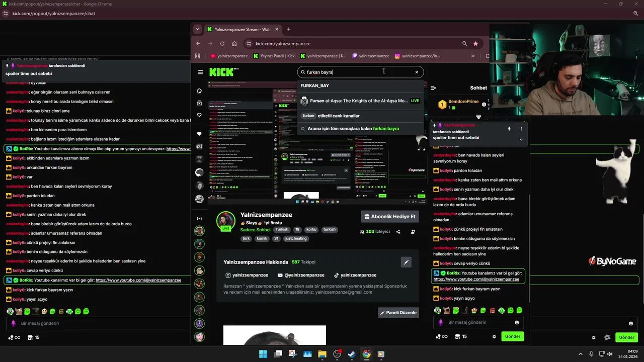Open the user follow icon beside share

[x=413, y=232]
